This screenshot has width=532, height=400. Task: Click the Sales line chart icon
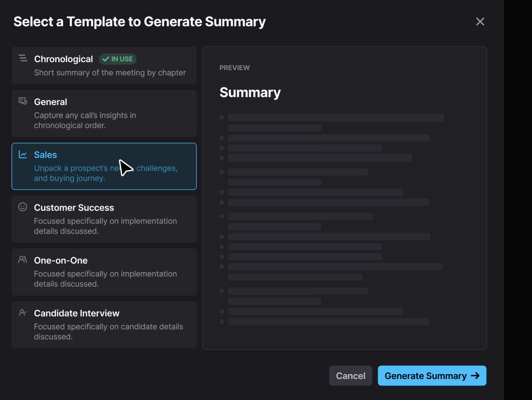click(x=23, y=154)
